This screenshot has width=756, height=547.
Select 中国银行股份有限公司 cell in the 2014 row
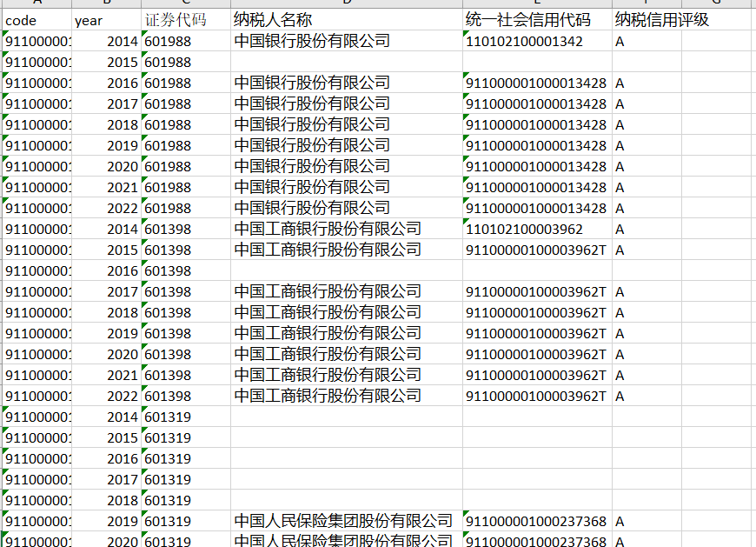click(346, 41)
